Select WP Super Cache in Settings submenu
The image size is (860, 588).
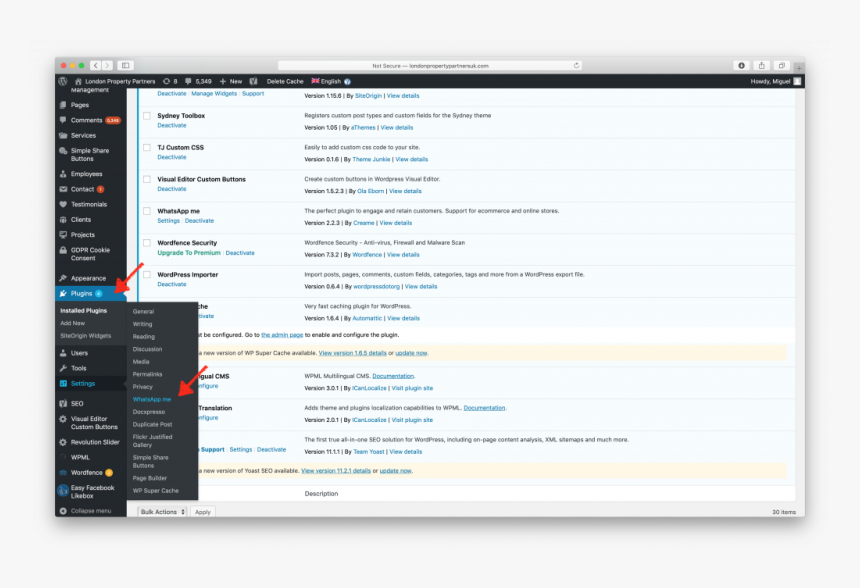click(x=156, y=491)
